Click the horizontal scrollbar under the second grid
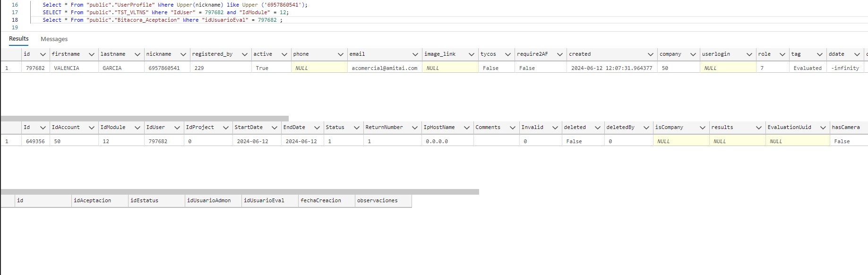The image size is (868, 275). 240,192
